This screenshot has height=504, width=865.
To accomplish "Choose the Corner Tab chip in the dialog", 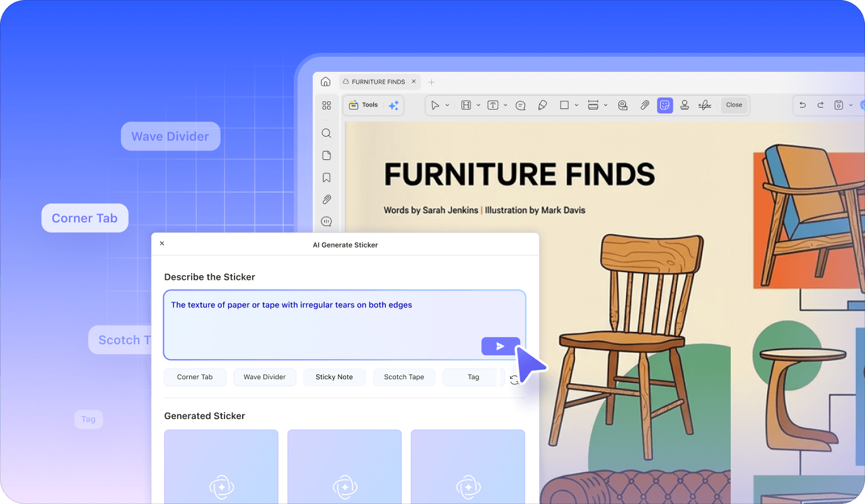I will point(195,377).
